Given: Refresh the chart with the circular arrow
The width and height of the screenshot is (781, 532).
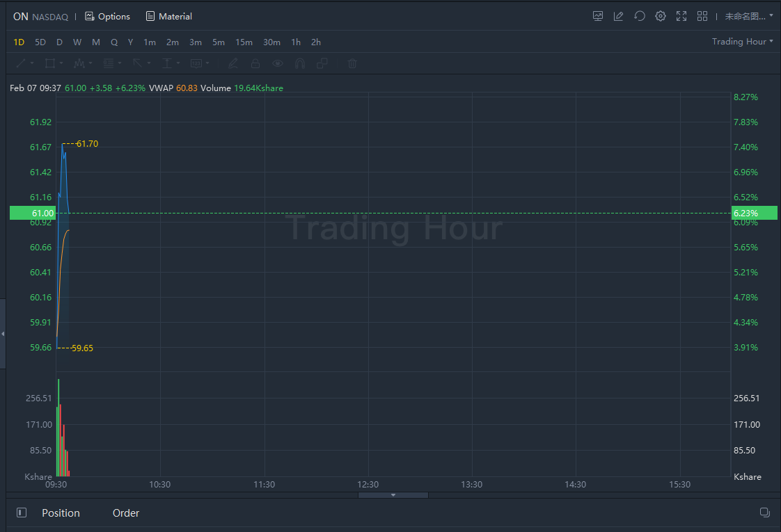Looking at the screenshot, I should (640, 16).
